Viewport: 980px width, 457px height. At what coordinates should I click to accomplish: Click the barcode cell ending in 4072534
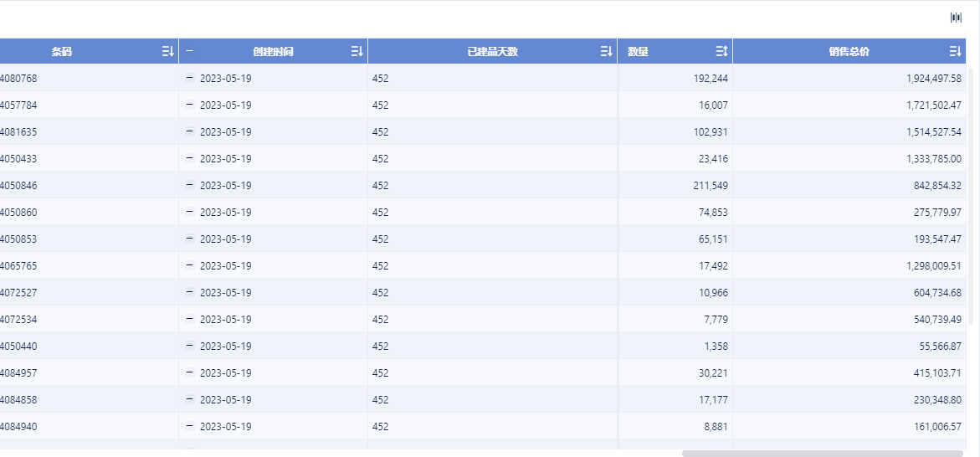pyautogui.click(x=18, y=320)
